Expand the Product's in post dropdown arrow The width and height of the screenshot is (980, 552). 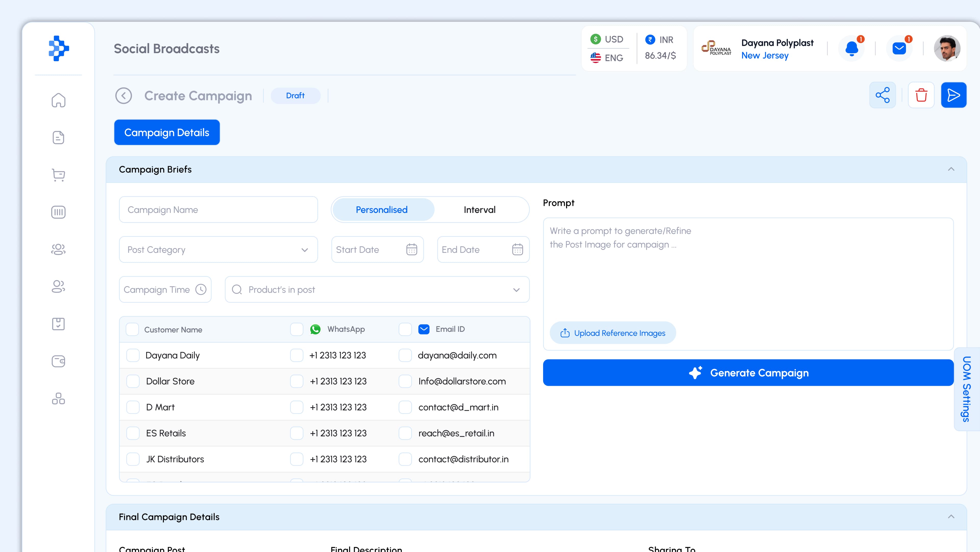(516, 290)
